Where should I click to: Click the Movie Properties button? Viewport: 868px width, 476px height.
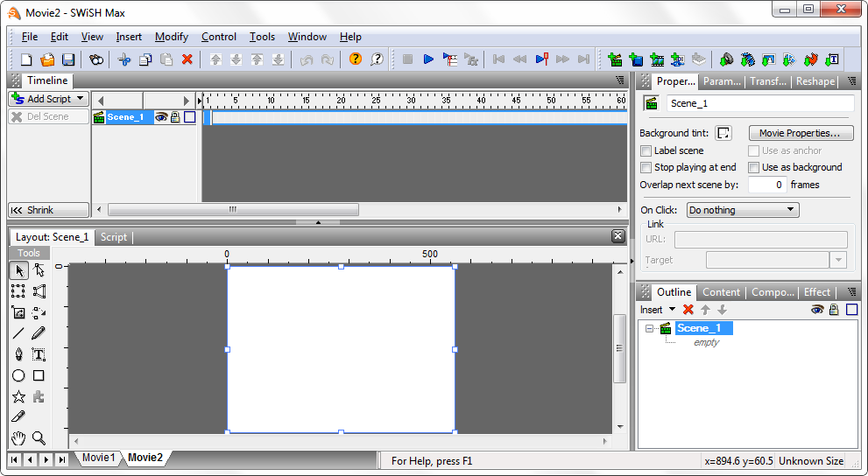point(801,133)
